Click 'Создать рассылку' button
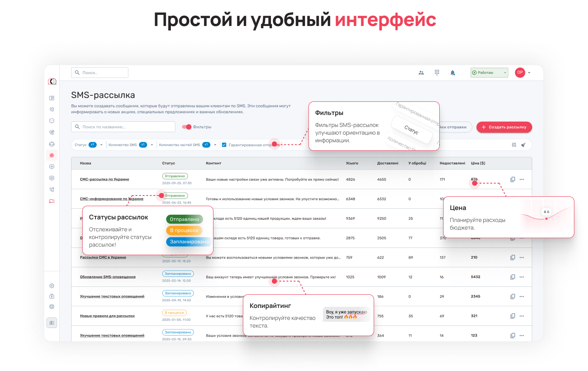Image resolution: width=588 pixels, height=371 pixels. (504, 127)
